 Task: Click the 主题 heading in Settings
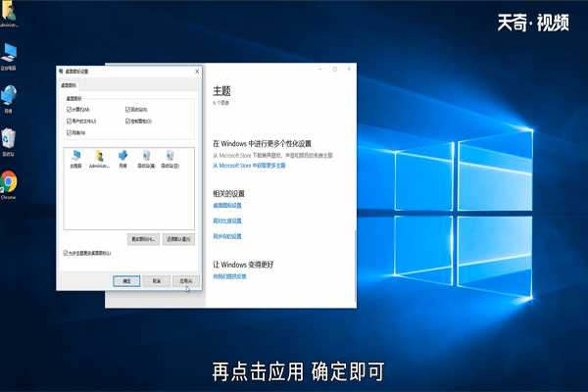coord(221,91)
